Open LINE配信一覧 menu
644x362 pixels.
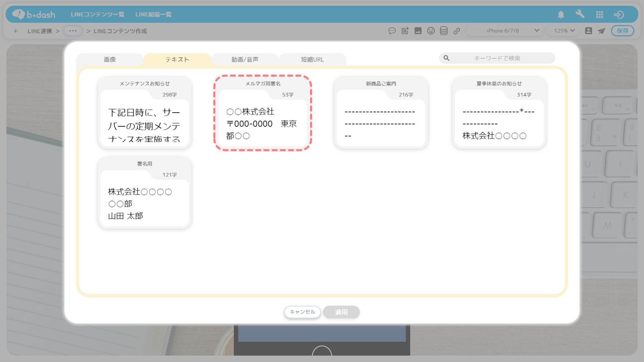pyautogui.click(x=153, y=14)
